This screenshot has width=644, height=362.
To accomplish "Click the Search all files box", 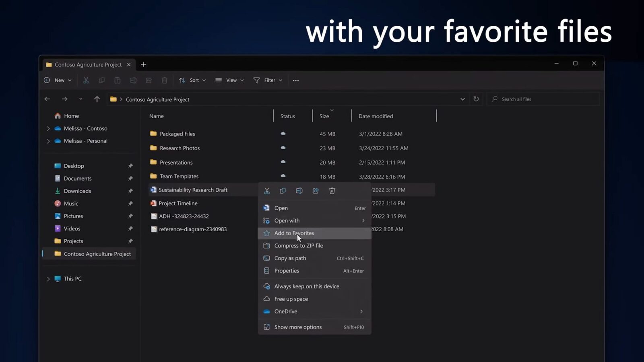I will [x=543, y=99].
